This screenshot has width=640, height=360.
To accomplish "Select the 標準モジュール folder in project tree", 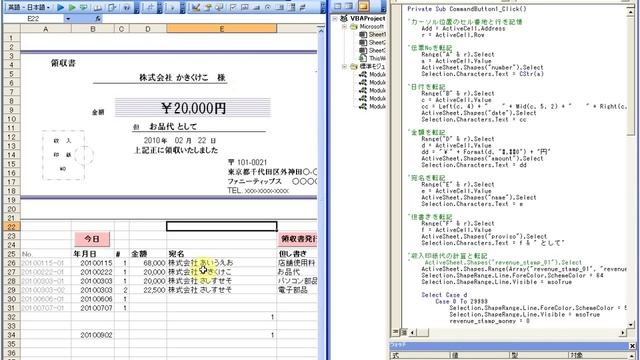I will tap(372, 66).
